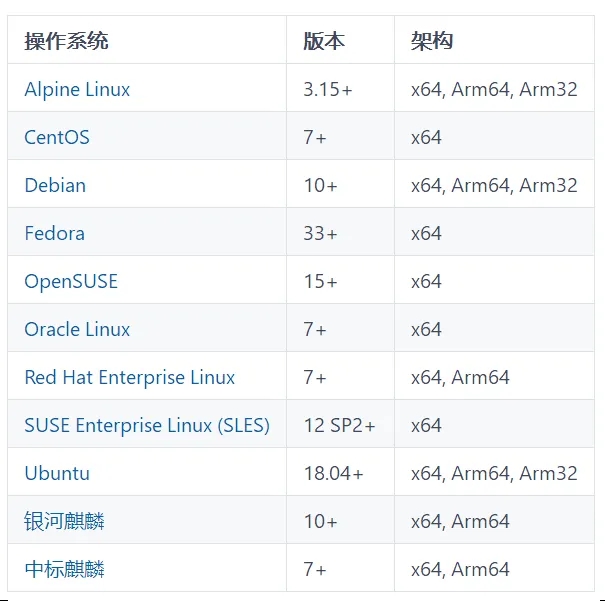Open the Ubuntu link
Viewport: 605px width, 601px height.
[x=57, y=473]
